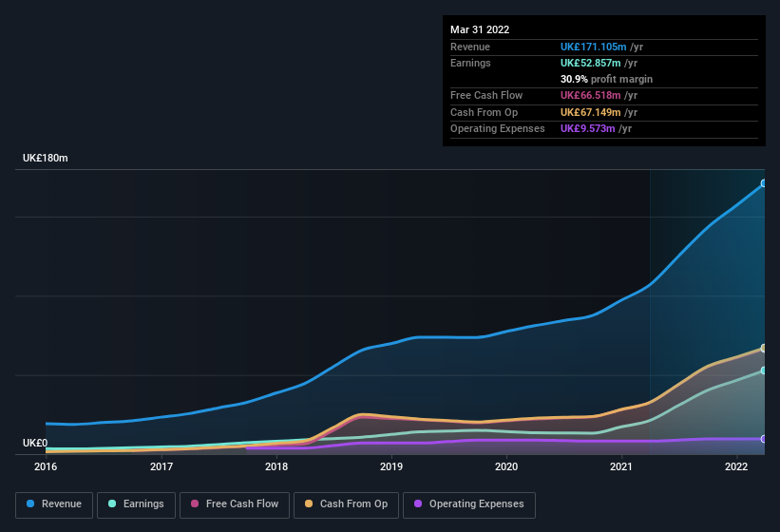This screenshot has width=780, height=532.
Task: Click the Operating Expenses tooltip label
Action: click(x=498, y=128)
